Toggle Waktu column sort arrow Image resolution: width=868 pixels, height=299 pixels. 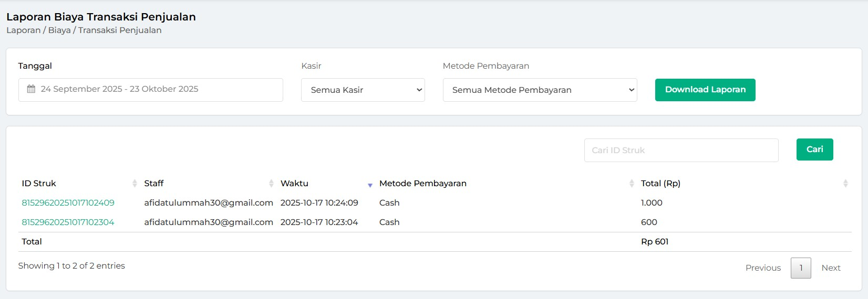click(370, 185)
